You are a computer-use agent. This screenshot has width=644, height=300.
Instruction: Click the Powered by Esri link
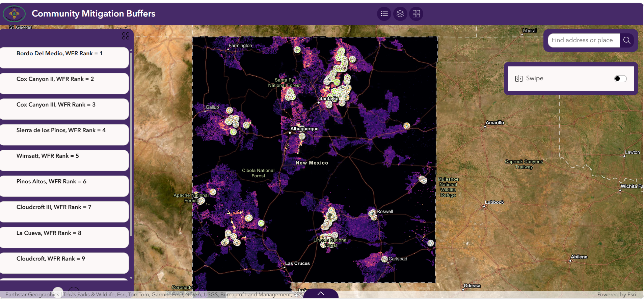point(617,295)
